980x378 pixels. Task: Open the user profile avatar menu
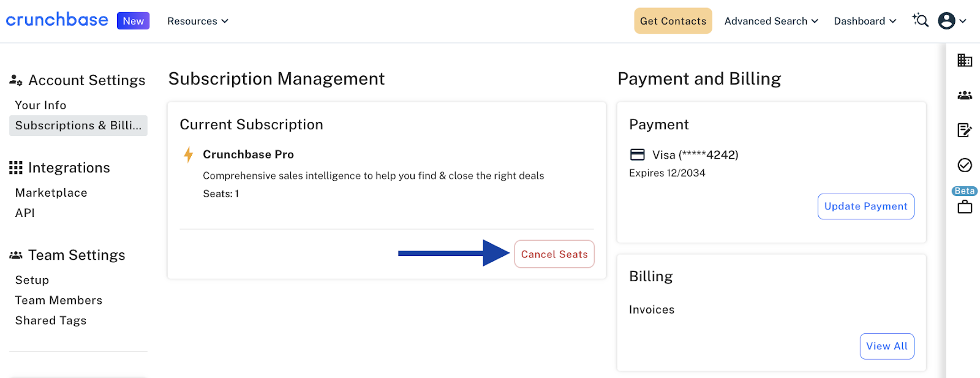pos(952,21)
